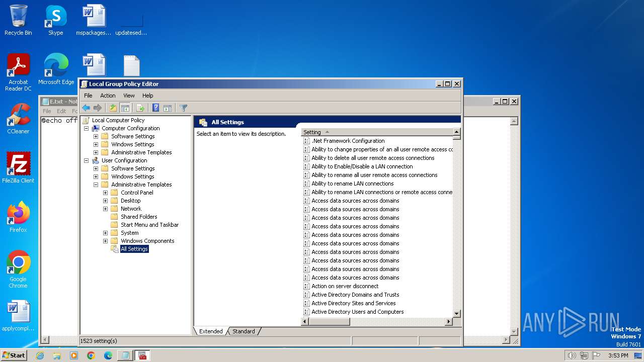Open the View menu in Policy Editor
The height and width of the screenshot is (362, 644).
[129, 96]
